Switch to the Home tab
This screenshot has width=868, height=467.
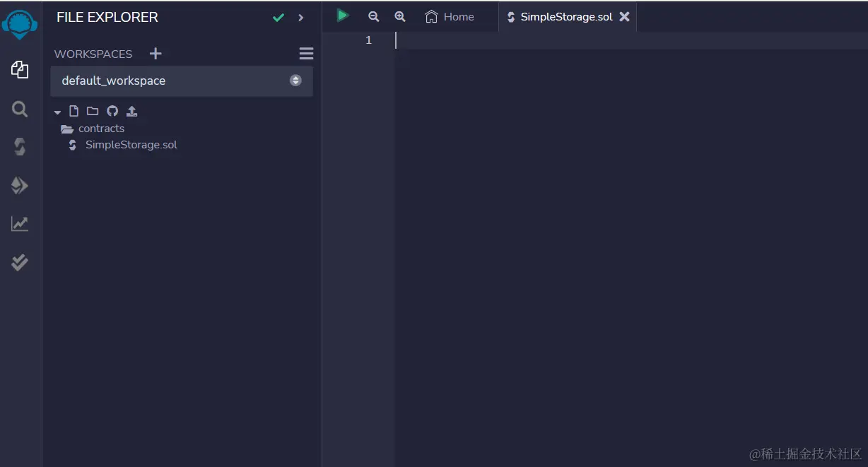tap(450, 17)
